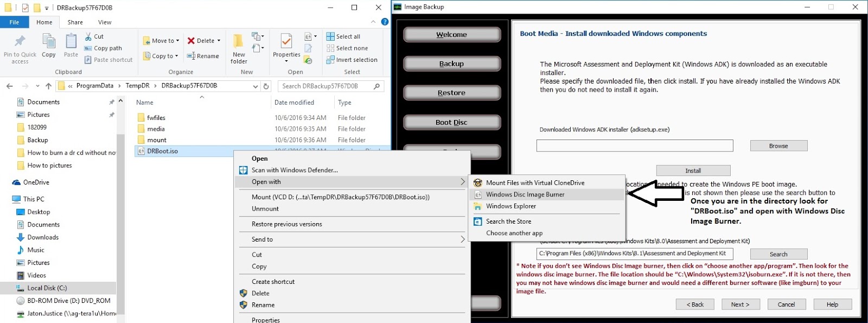
Task: Click the Properties icon in the title bar toolbar
Action: (x=25, y=8)
